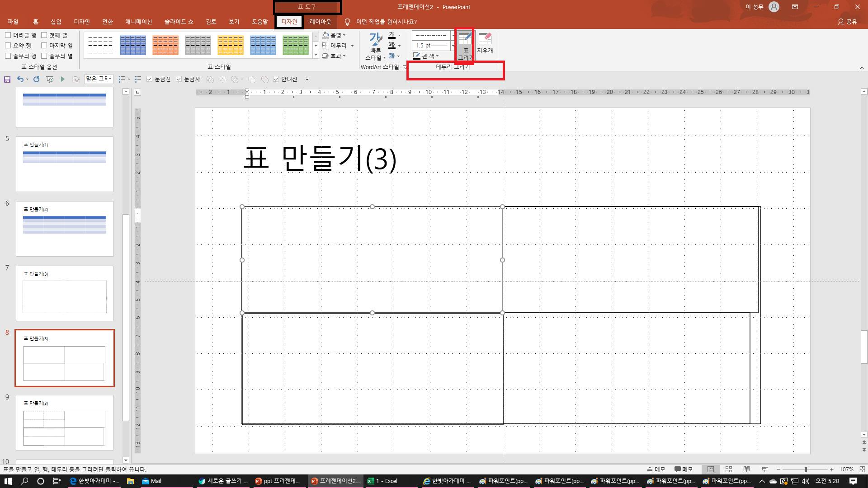Select the table Eraser (지우개) tool

point(485,43)
